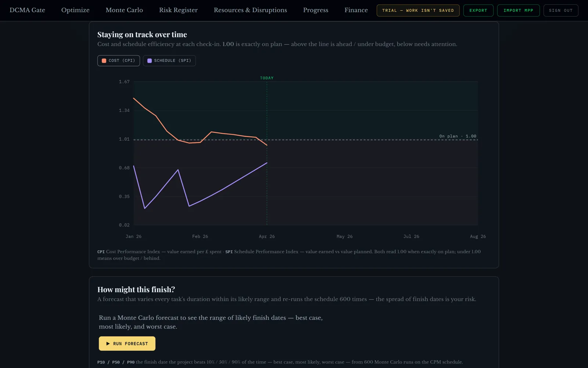Image resolution: width=588 pixels, height=368 pixels.
Task: Click the TODAY marker label on chart
Action: (x=267, y=78)
